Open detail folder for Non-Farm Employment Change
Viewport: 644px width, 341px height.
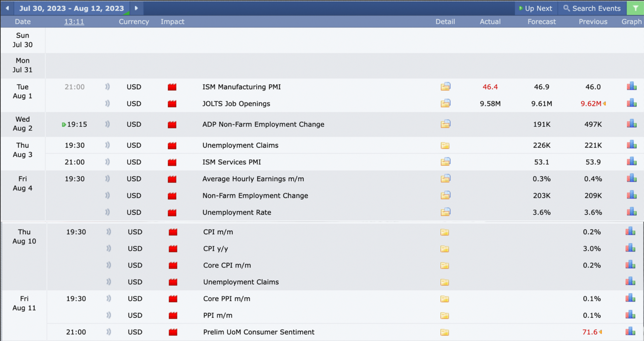coord(445,195)
